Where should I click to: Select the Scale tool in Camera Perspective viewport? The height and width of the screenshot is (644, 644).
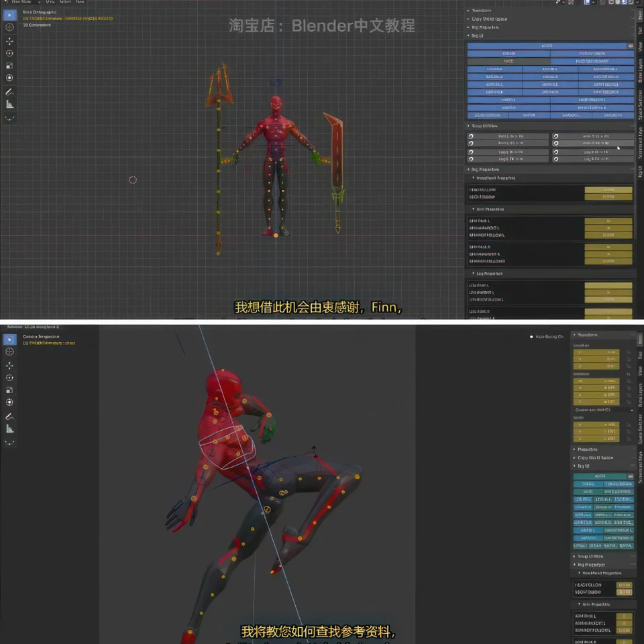tap(9, 390)
